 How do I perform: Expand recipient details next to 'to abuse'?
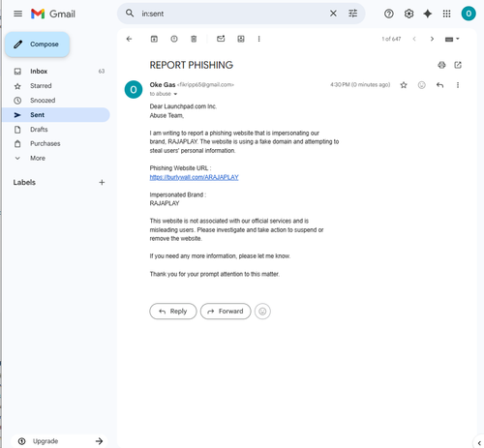pos(175,94)
